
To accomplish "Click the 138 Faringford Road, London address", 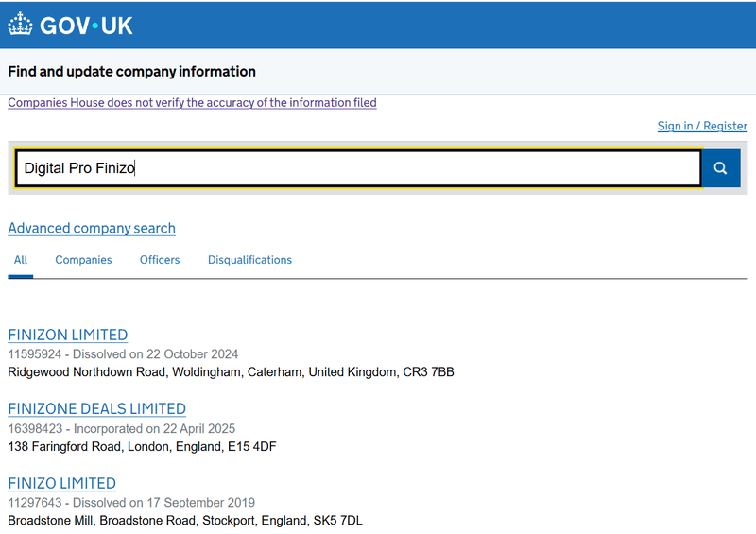I will tap(143, 446).
